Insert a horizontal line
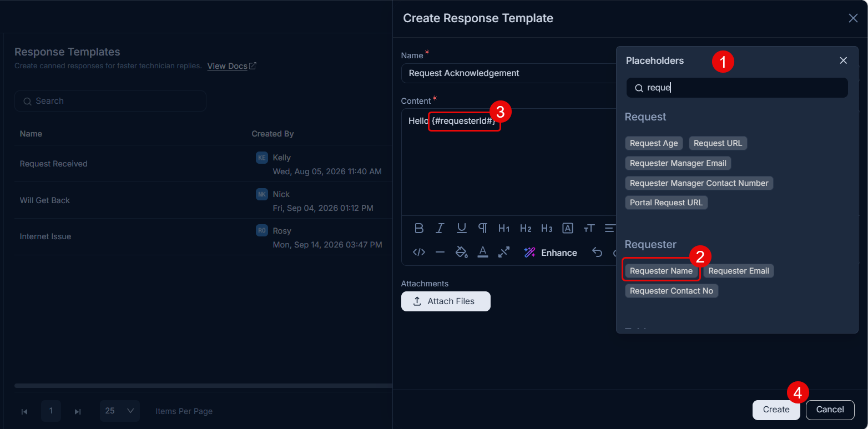 point(440,253)
